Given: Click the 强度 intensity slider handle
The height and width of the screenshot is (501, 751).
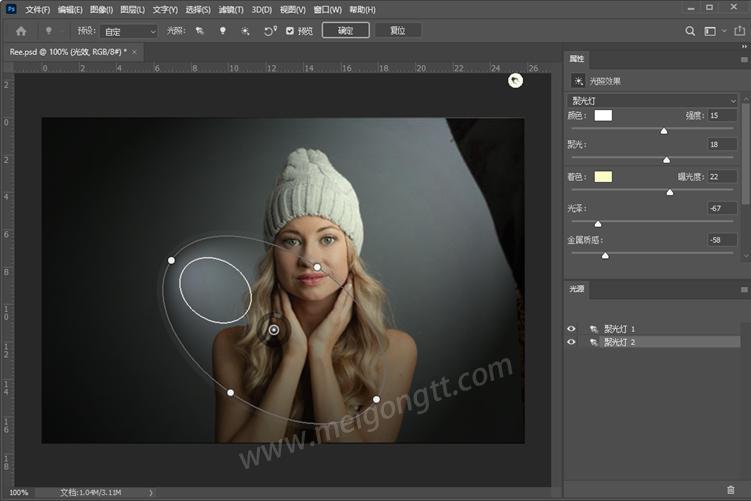Looking at the screenshot, I should tap(664, 131).
